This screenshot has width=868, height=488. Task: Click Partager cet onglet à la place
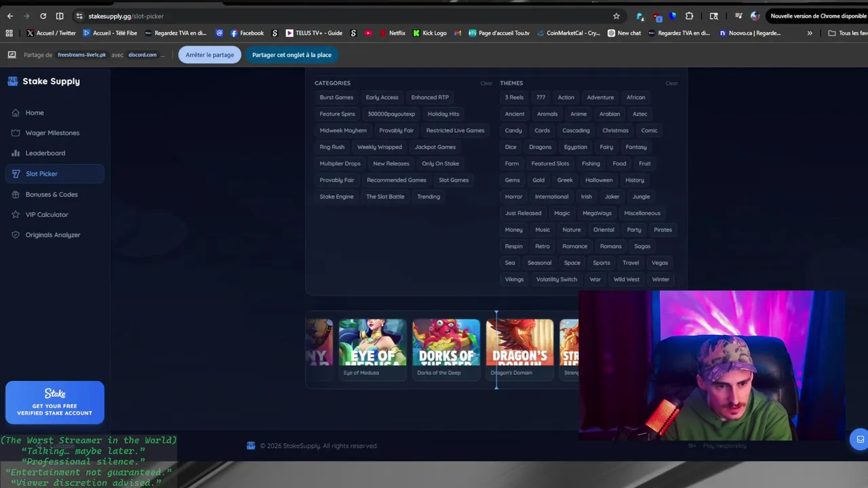click(x=292, y=55)
